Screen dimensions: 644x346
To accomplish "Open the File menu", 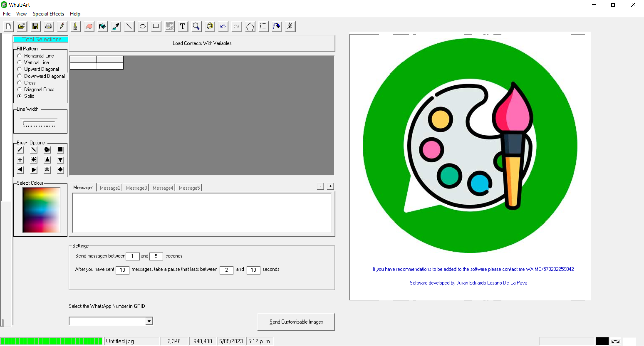I will 7,14.
